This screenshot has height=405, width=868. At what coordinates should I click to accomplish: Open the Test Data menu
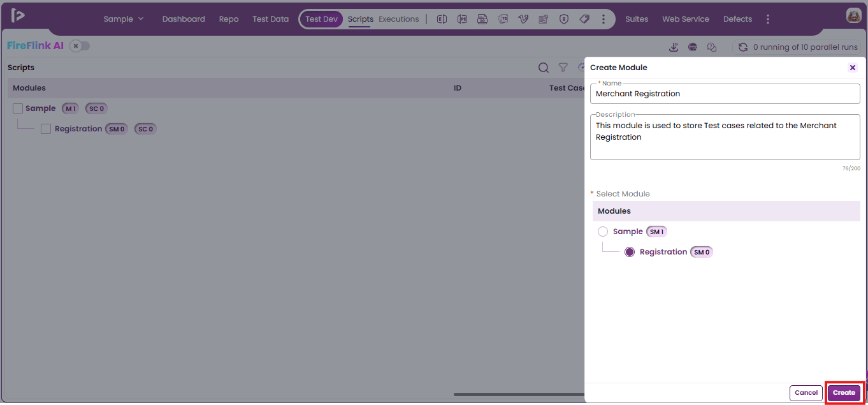270,19
